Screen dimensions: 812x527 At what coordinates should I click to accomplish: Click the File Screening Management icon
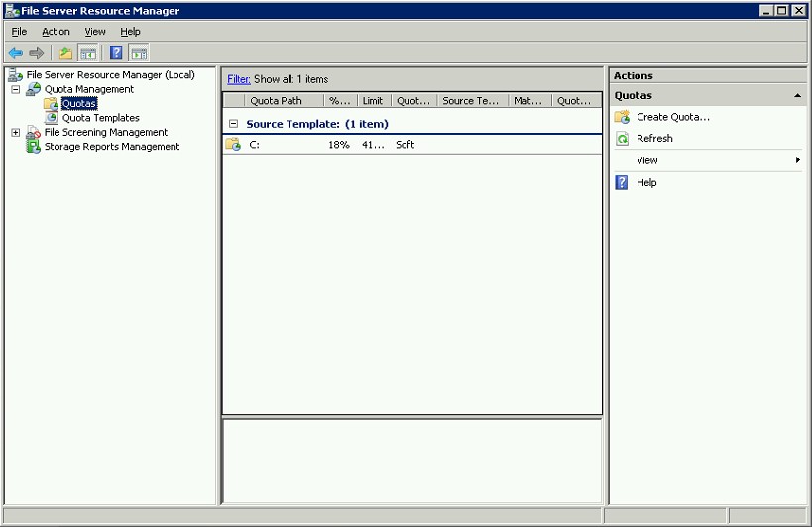pos(33,132)
